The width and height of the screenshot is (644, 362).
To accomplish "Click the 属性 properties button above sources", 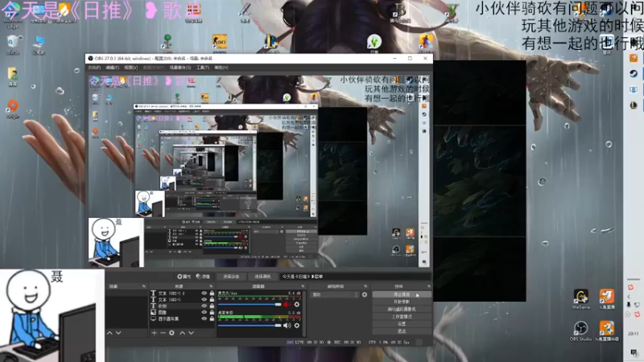I will coord(184,277).
